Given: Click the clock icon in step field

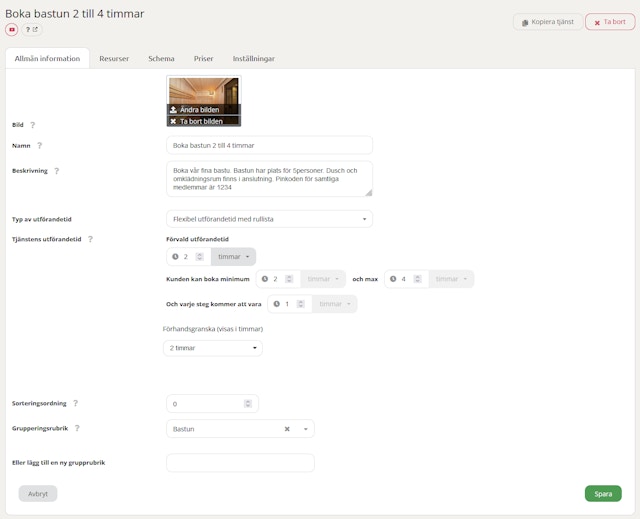Looking at the screenshot, I should click(276, 304).
